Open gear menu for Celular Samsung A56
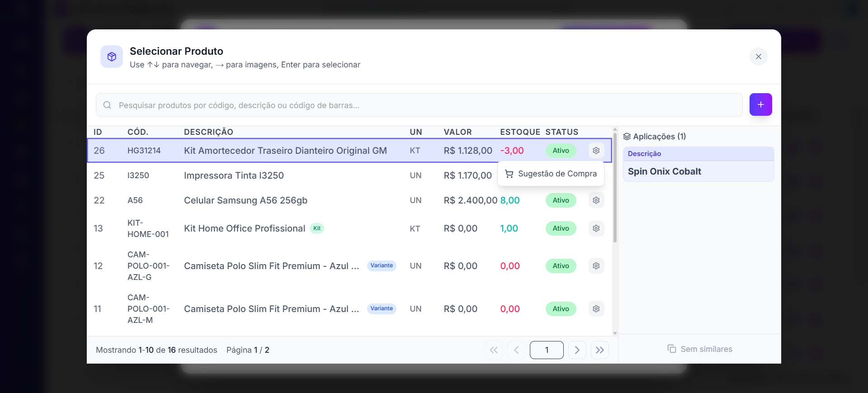The image size is (868, 393). 596,200
